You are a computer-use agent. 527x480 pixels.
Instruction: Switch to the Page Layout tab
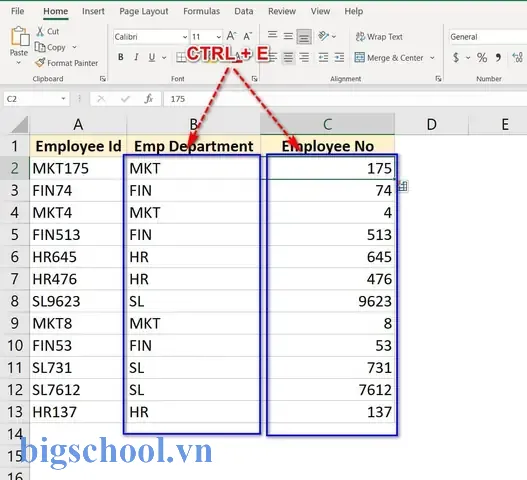[x=144, y=11]
